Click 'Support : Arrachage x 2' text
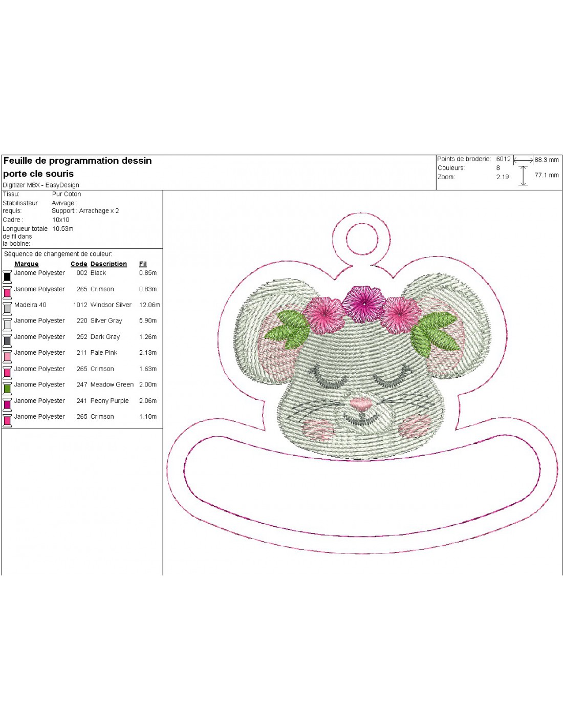This screenshot has width=563, height=728. tap(85, 211)
